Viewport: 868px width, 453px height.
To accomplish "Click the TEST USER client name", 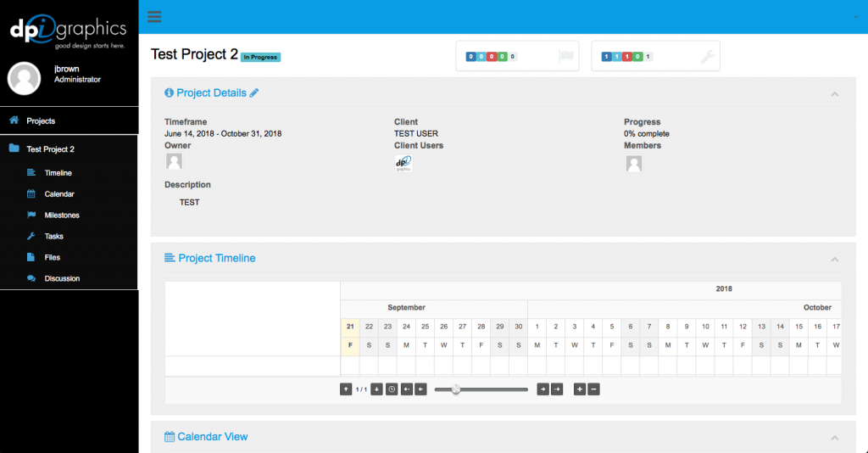I will 415,133.
